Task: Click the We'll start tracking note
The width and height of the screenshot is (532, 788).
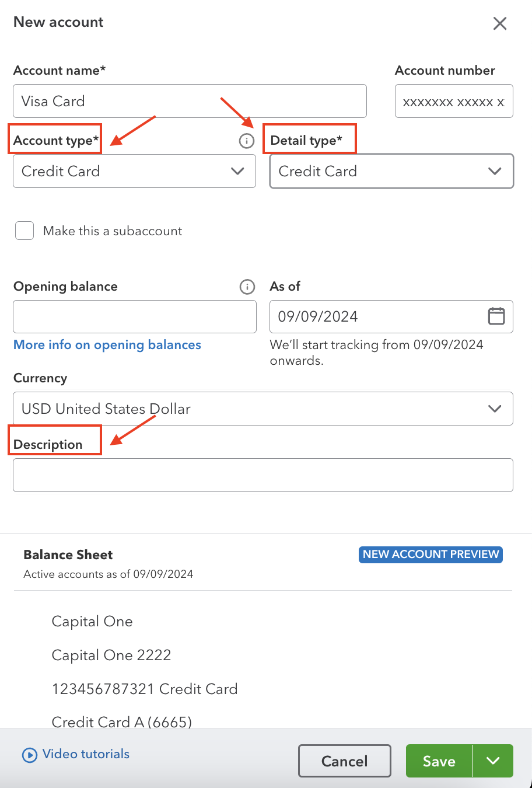Action: pyautogui.click(x=376, y=353)
